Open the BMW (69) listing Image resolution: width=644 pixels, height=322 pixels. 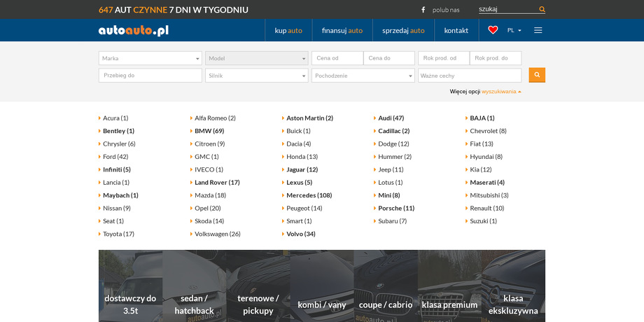click(209, 131)
